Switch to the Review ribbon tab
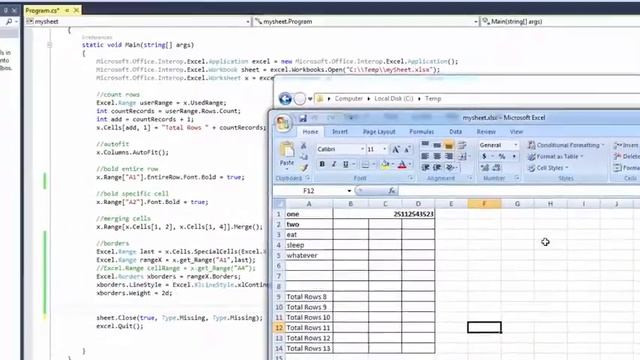Screen dimensions: 640x360 (486, 131)
